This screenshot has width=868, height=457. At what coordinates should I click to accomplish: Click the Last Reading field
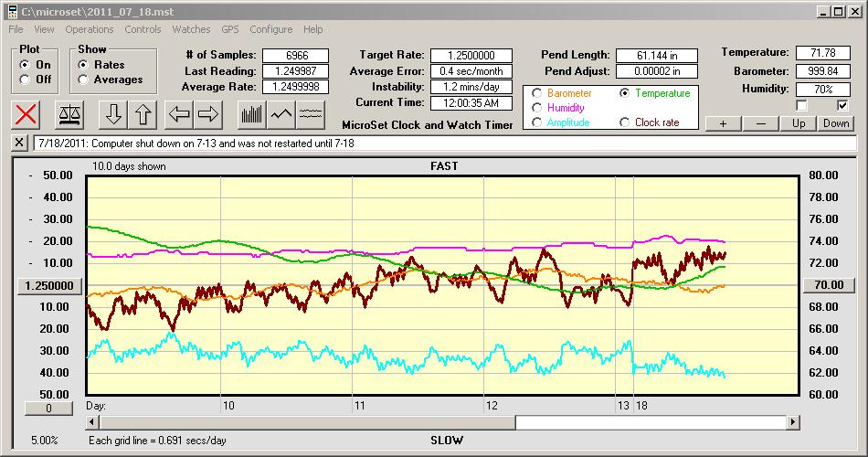tap(296, 71)
